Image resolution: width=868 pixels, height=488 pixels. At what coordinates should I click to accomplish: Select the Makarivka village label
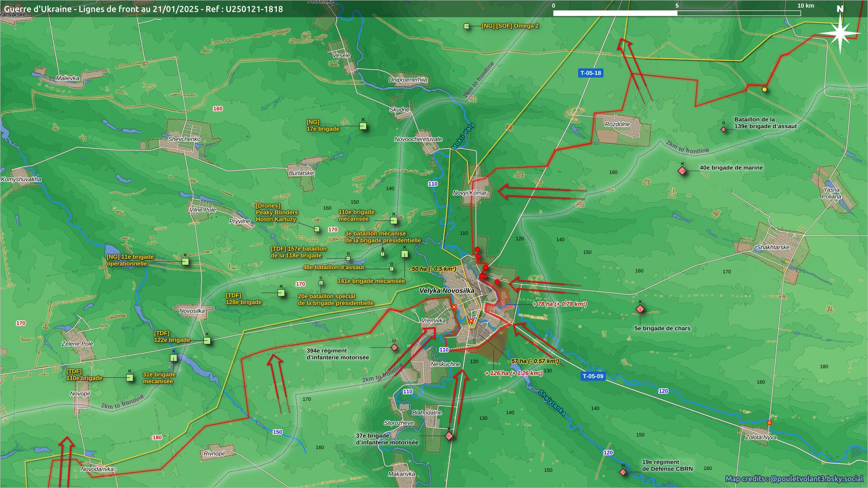click(x=401, y=474)
